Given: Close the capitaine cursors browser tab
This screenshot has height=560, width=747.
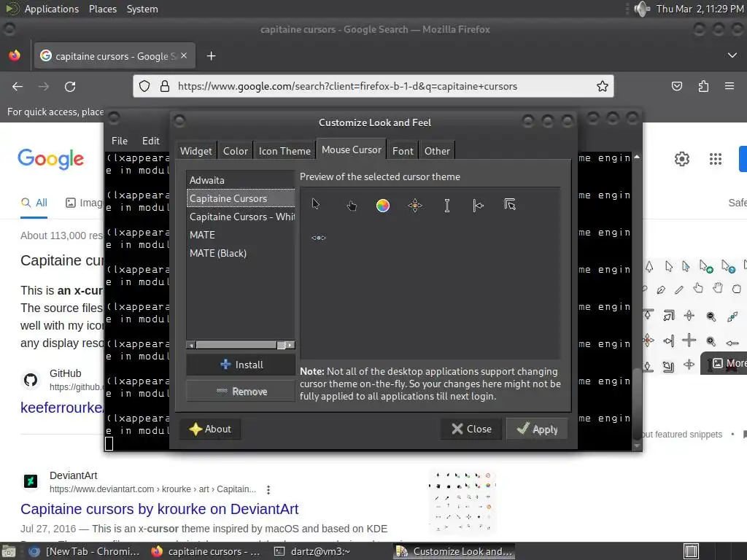Looking at the screenshot, I should coord(184,55).
